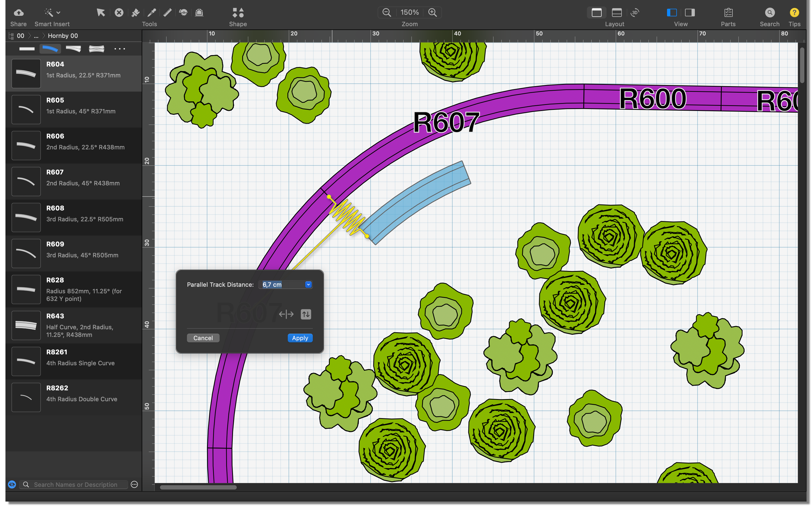Open the Parts list checklist
The width and height of the screenshot is (812, 507).
(x=728, y=13)
